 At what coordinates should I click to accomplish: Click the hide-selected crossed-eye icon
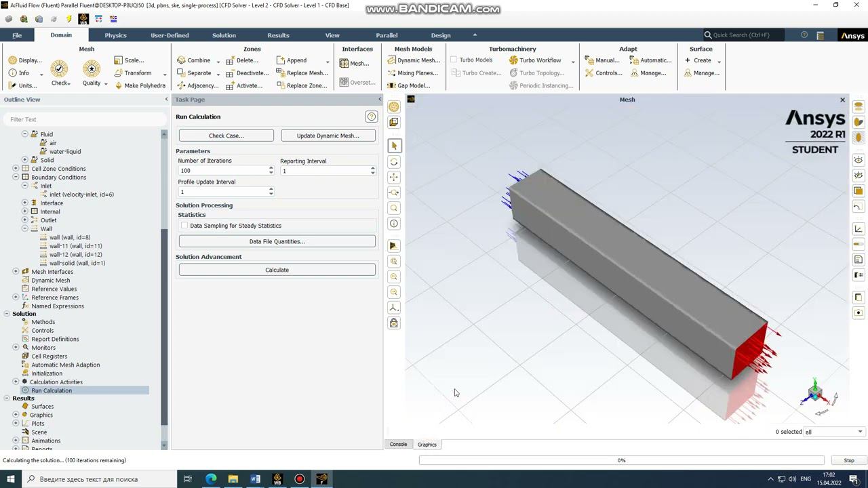tap(859, 176)
